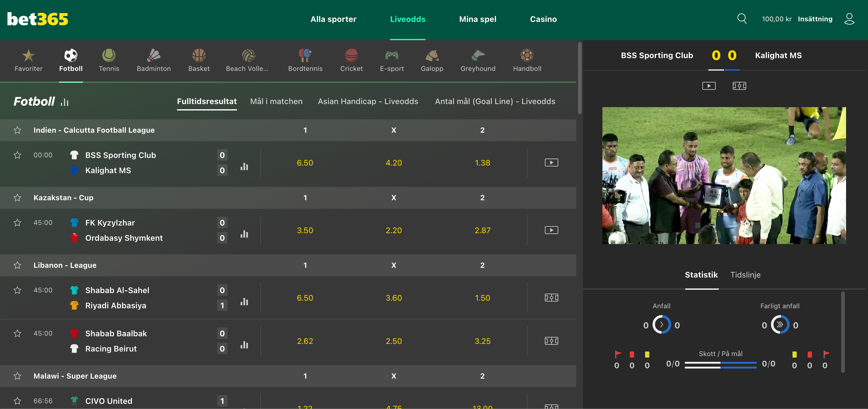Click the Insättning deposit button
This screenshot has height=409, width=868.
pos(815,19)
